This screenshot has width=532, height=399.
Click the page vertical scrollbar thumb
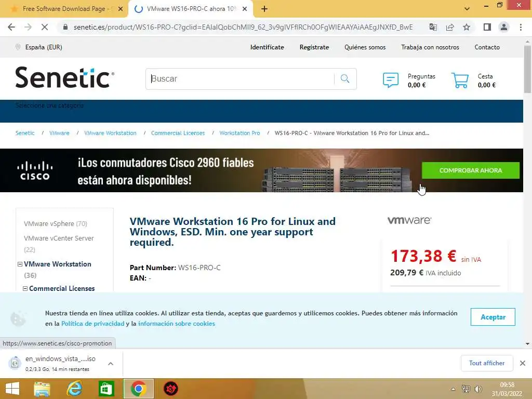[527, 69]
